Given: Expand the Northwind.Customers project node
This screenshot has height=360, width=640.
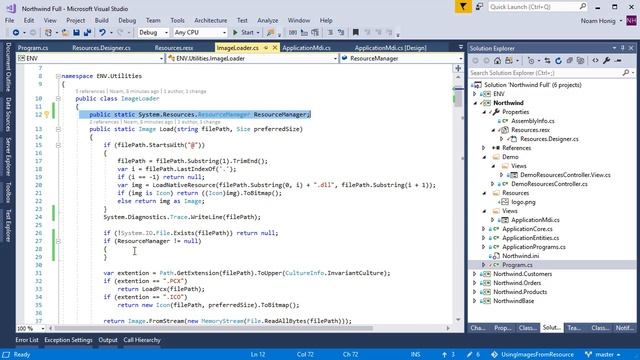Looking at the screenshot, I should click(474, 274).
